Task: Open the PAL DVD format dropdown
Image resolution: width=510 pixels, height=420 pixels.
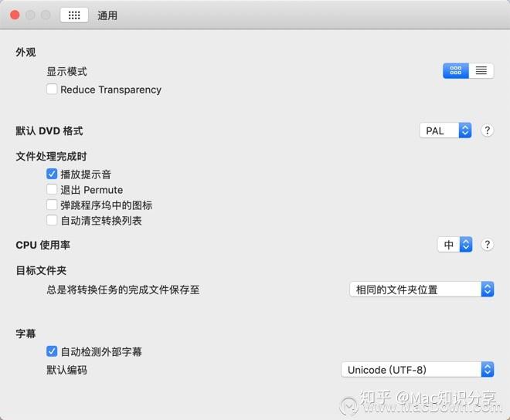Action: tap(446, 130)
